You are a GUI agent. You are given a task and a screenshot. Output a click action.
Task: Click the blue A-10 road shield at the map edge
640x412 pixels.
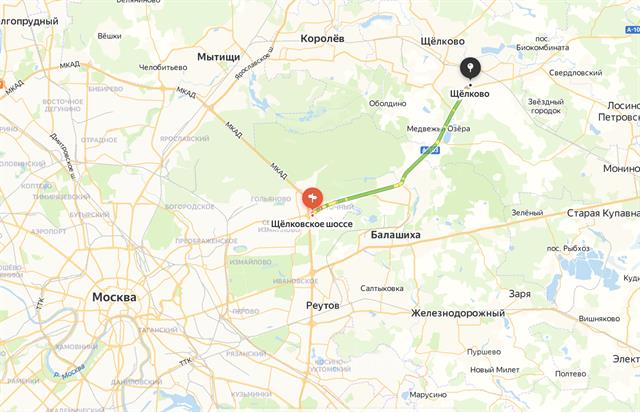click(x=633, y=29)
